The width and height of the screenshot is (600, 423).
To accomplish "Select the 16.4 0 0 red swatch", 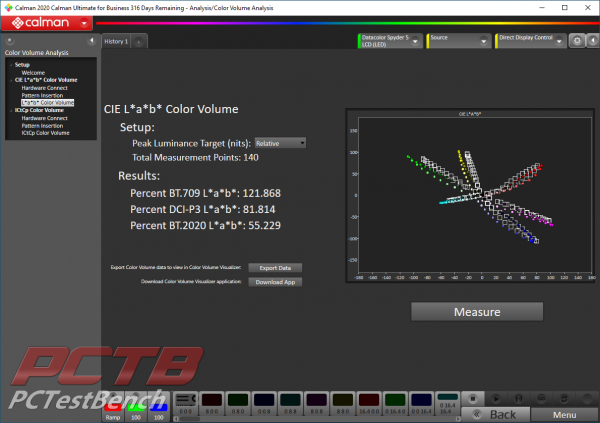I will point(369,404).
